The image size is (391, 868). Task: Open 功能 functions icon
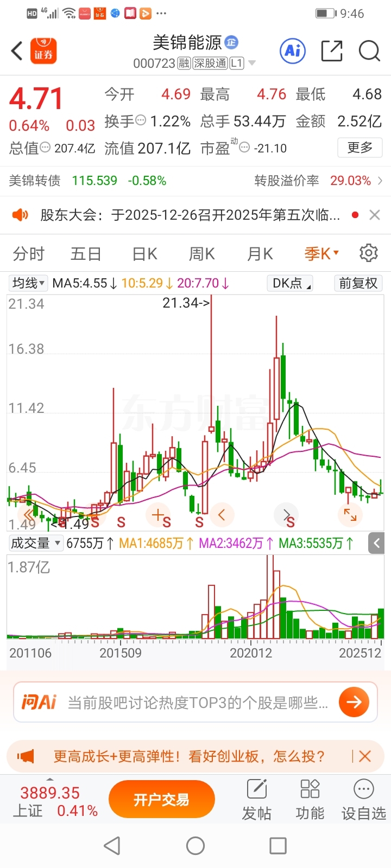pyautogui.click(x=310, y=800)
